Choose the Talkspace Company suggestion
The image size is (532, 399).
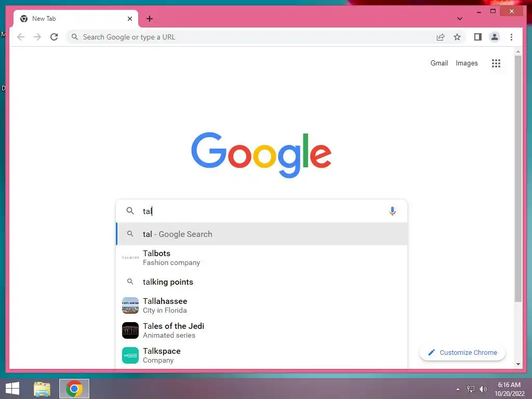coord(262,355)
